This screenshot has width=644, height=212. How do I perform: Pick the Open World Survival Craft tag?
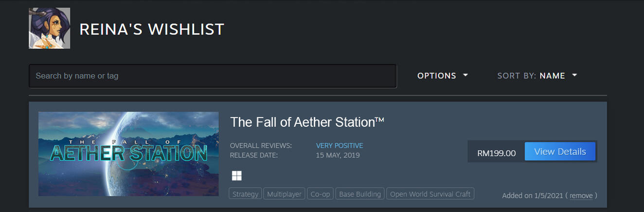pyautogui.click(x=430, y=194)
